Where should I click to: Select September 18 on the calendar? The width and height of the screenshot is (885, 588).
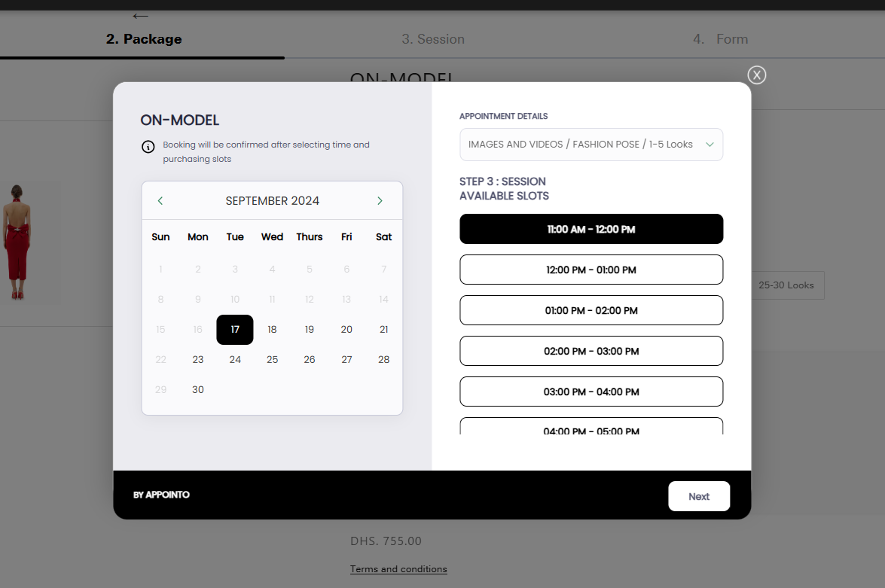(x=272, y=329)
